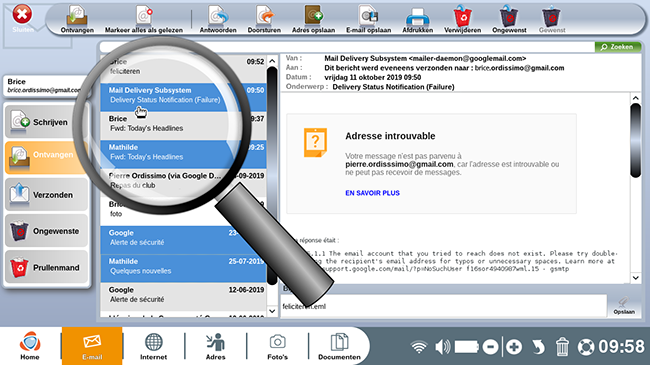Viewport: 650px width, 365px height.
Task: Open Pierre Ordissimo Repas du club email
Action: (x=183, y=182)
